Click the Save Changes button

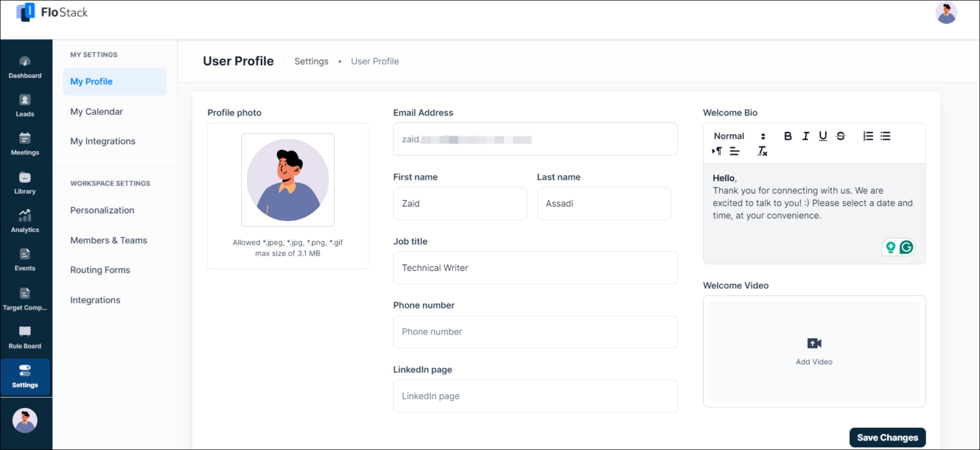pyautogui.click(x=887, y=437)
